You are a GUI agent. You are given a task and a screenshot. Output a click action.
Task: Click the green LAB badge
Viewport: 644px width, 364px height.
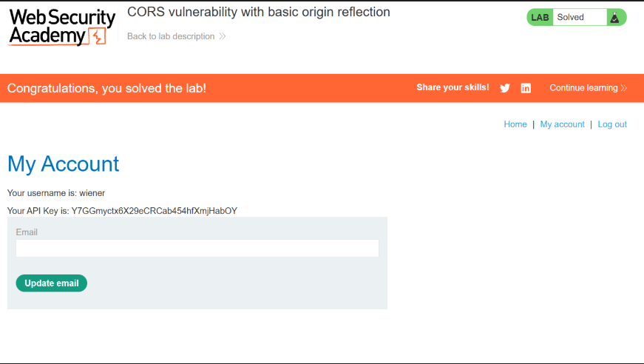540,17
